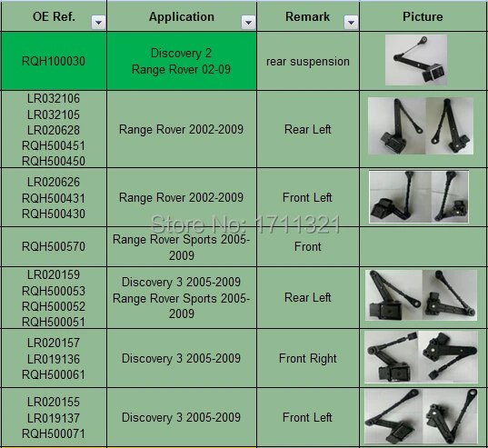The image size is (488, 448).
Task: Select the text LR019136
Action: (54, 359)
